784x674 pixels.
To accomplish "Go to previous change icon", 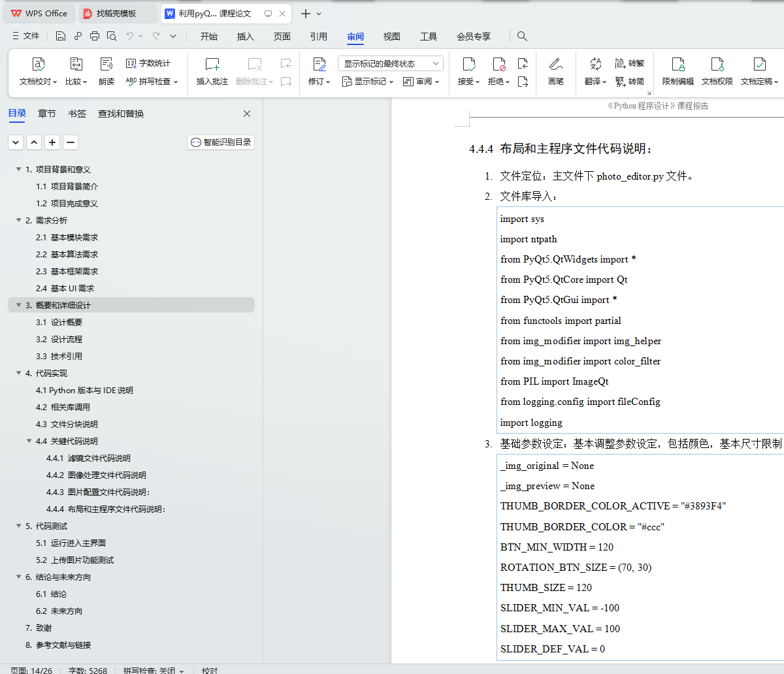I will click(x=523, y=63).
